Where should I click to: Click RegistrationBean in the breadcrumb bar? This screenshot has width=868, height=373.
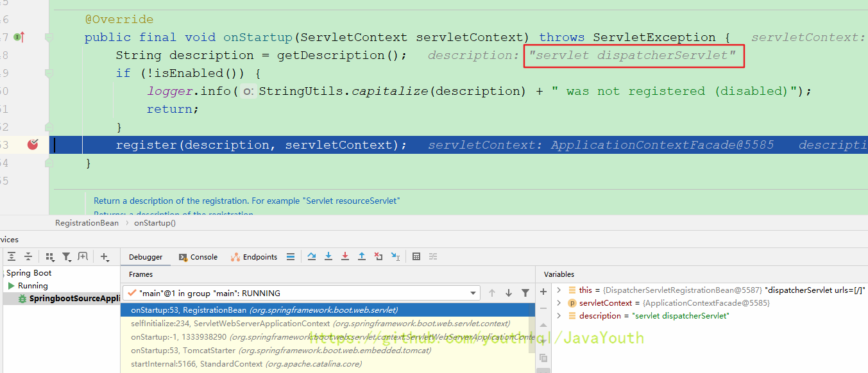click(x=87, y=223)
